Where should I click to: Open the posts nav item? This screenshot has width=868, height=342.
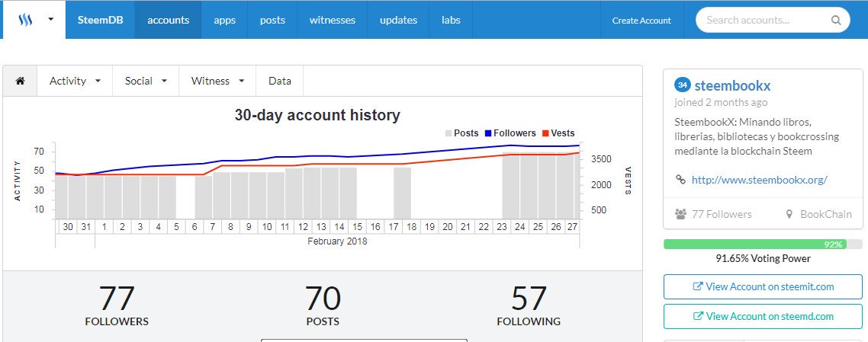(x=272, y=20)
